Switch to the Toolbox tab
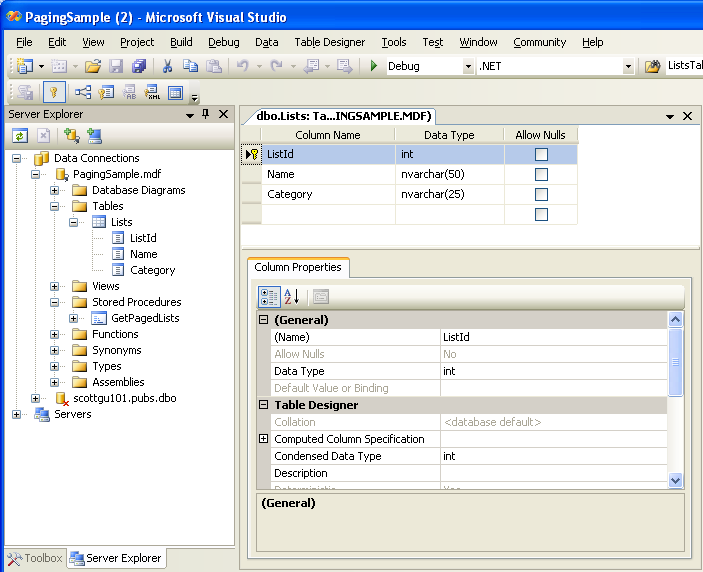Viewport: 703px width, 572px height. (x=35, y=558)
